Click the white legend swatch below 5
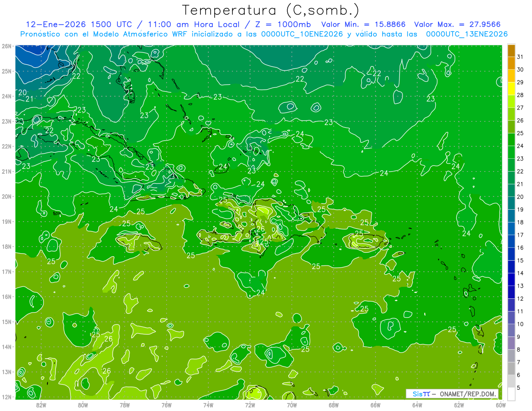Image resolution: width=532 pixels, height=411 pixels. (511, 394)
